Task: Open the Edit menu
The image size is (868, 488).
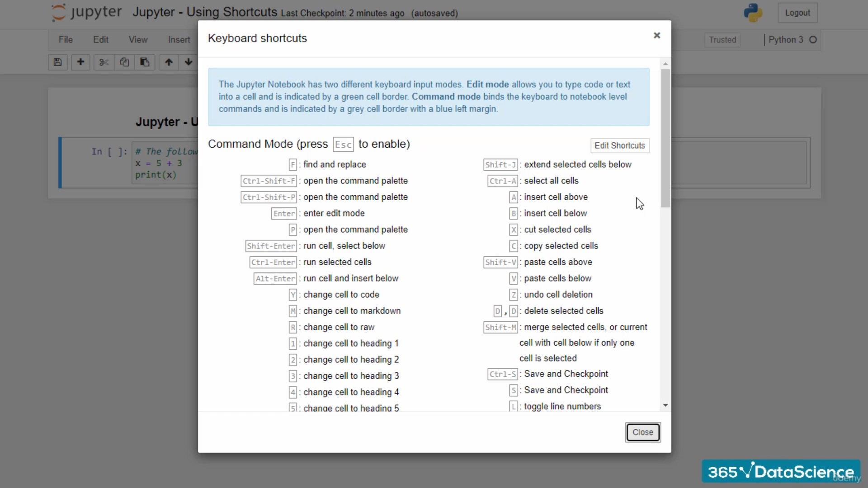Action: tap(101, 40)
